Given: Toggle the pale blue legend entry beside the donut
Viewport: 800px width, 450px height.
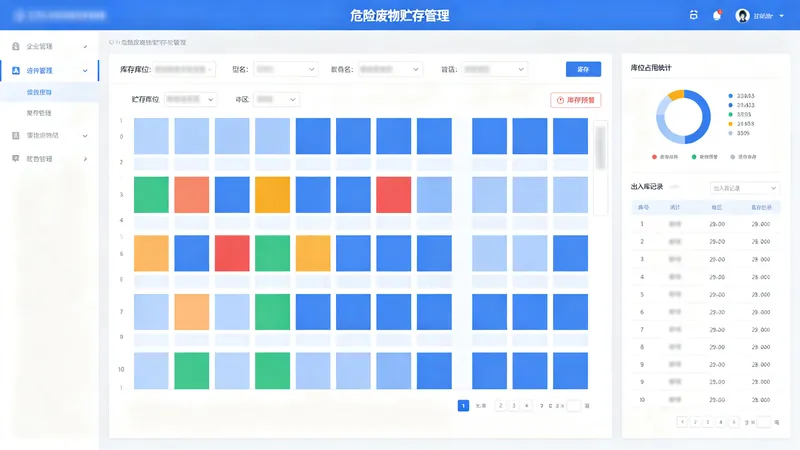Looking at the screenshot, I should tap(739, 133).
